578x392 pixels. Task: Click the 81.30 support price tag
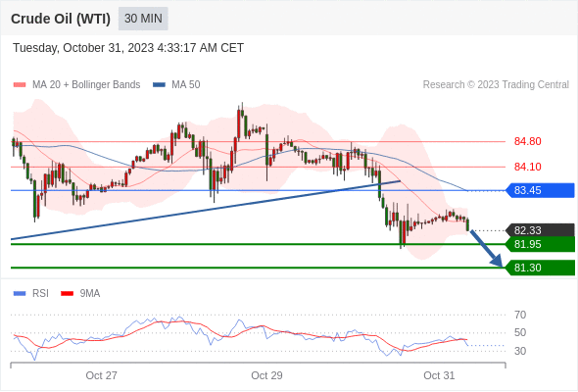541,268
